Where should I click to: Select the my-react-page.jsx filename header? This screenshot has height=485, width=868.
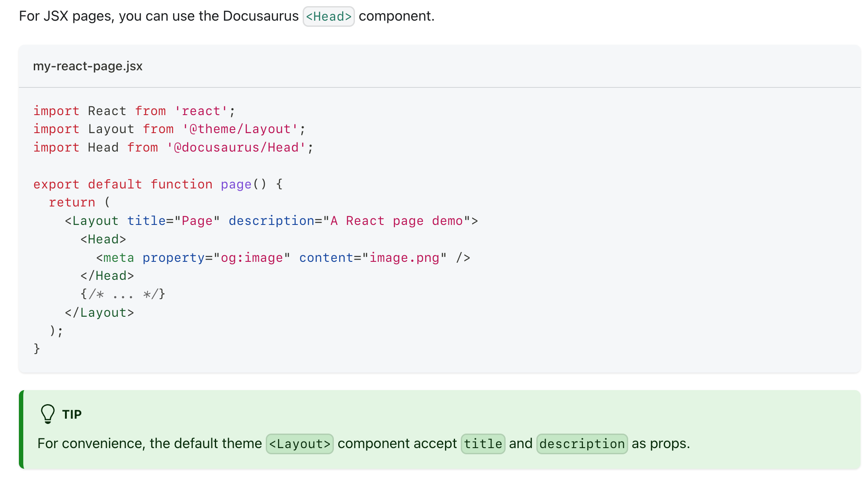(88, 66)
